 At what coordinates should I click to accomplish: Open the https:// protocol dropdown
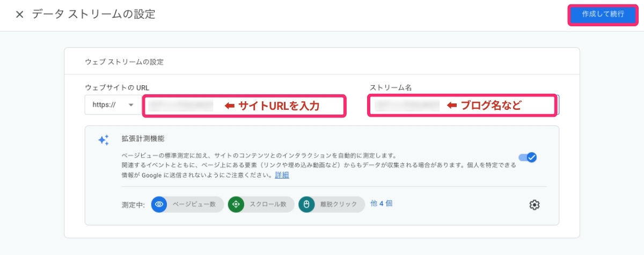(112, 105)
